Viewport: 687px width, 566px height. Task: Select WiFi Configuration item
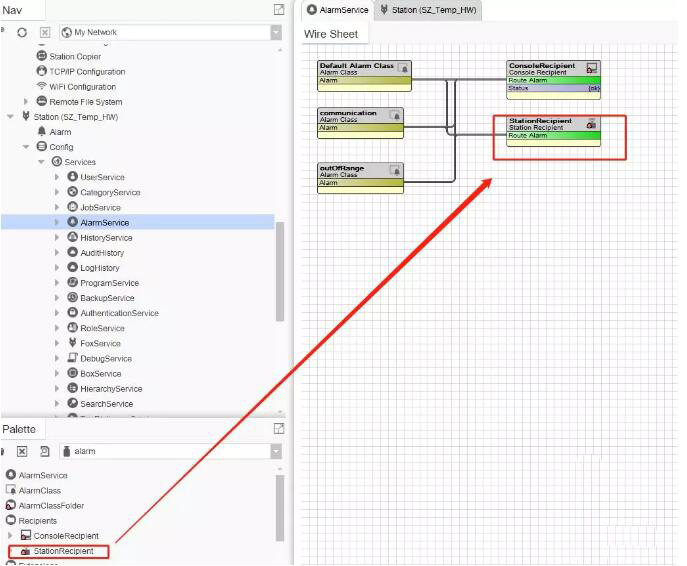coord(82,87)
